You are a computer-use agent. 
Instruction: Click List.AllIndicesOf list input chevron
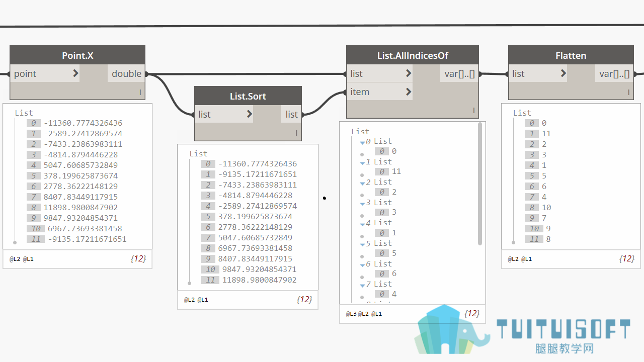pyautogui.click(x=409, y=73)
